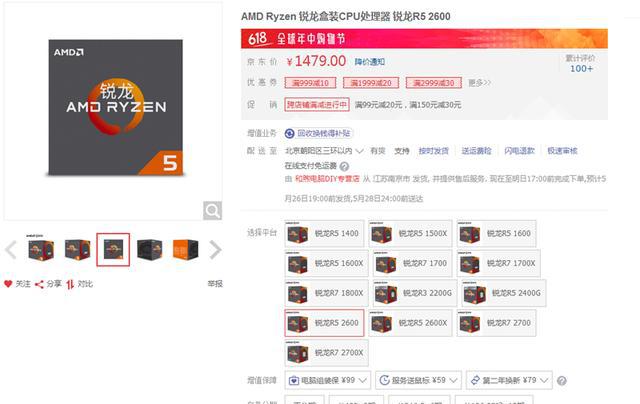Click the 618 全球年中购物节 banner
640x404 pixels.
click(x=424, y=39)
